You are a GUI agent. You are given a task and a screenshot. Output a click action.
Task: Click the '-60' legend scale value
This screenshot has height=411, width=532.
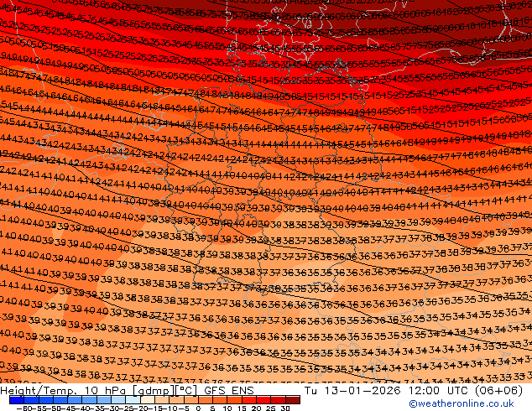23,408
